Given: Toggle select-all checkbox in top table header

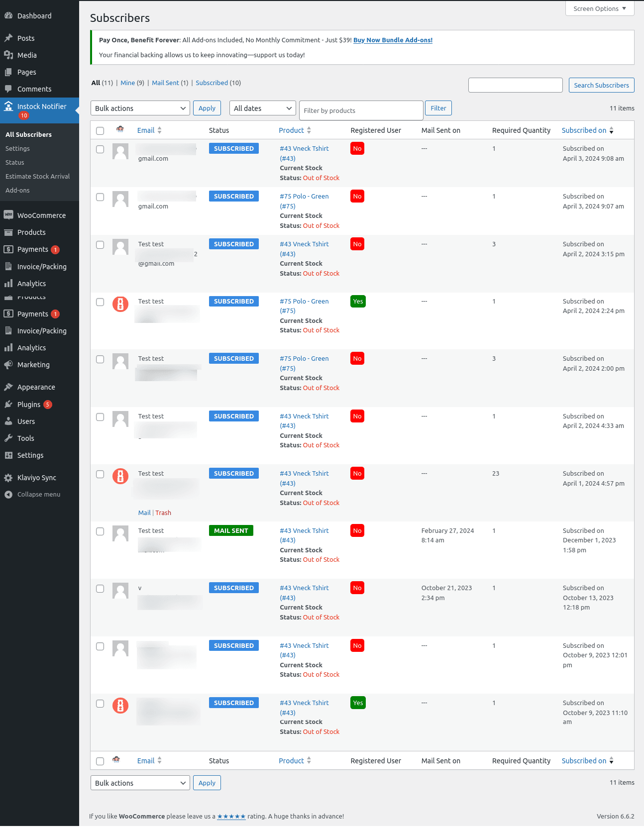Looking at the screenshot, I should click(100, 130).
